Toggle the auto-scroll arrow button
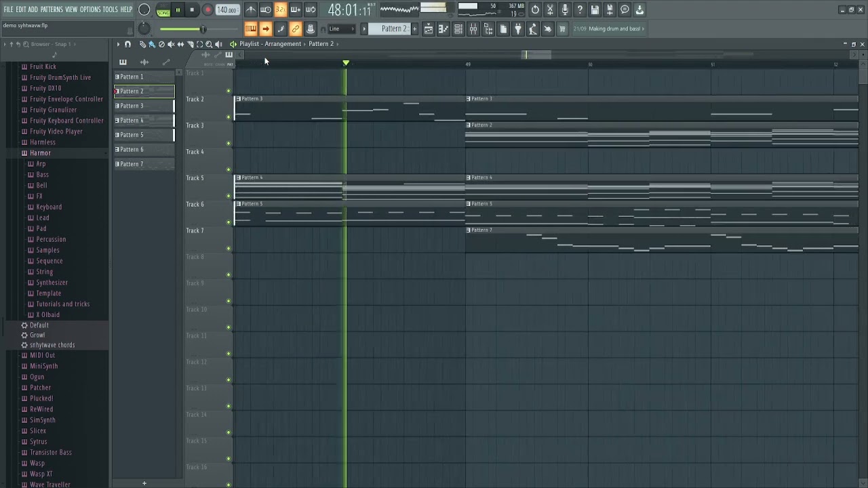 (x=266, y=28)
